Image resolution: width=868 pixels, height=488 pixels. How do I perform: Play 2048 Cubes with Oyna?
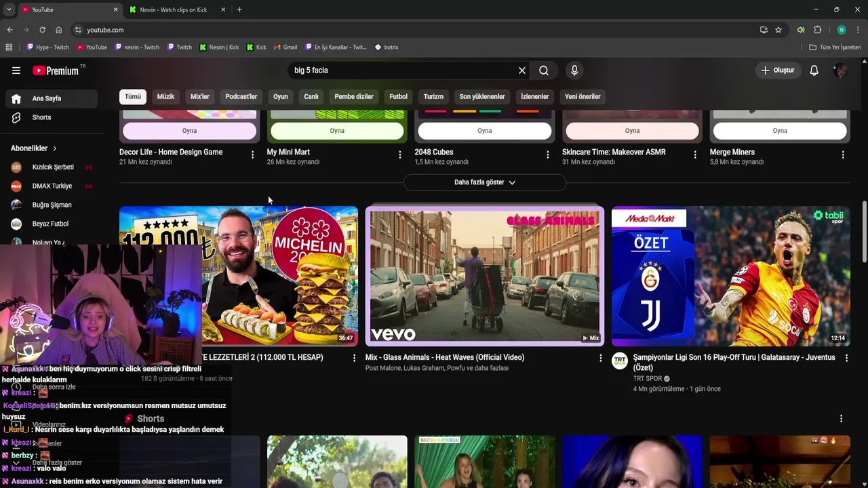coord(484,131)
